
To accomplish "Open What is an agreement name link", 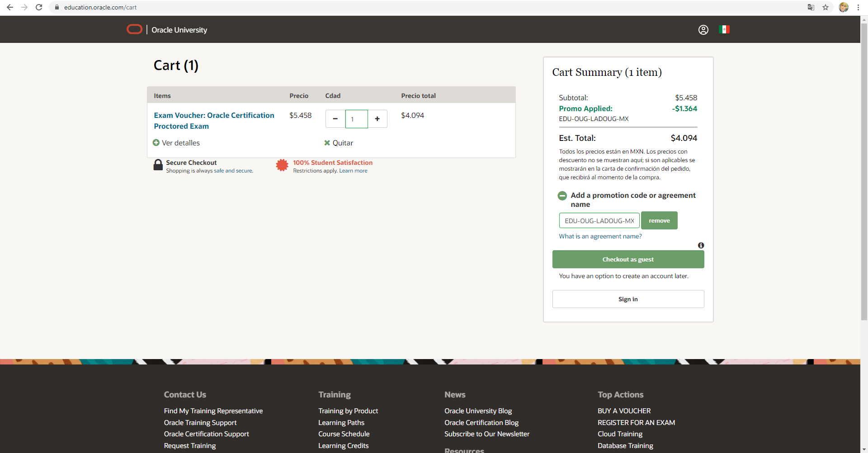I will point(600,236).
